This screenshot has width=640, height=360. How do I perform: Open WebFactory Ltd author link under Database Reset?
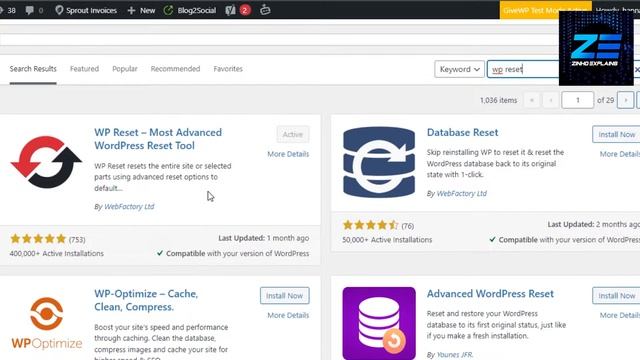(462, 193)
